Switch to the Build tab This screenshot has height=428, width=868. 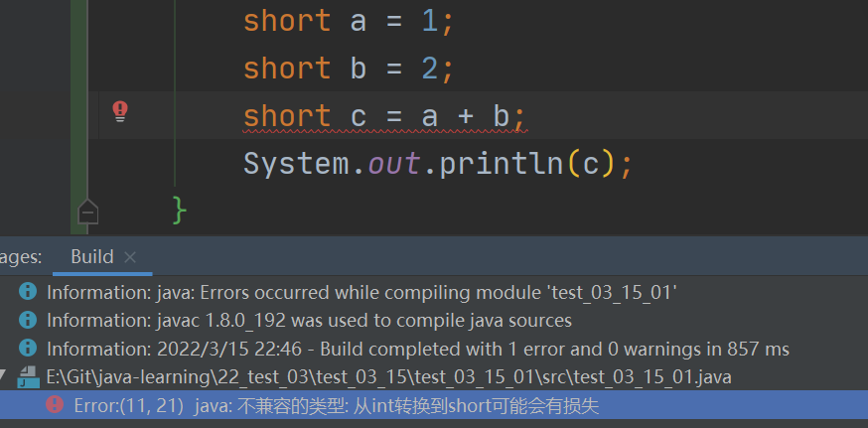click(91, 257)
